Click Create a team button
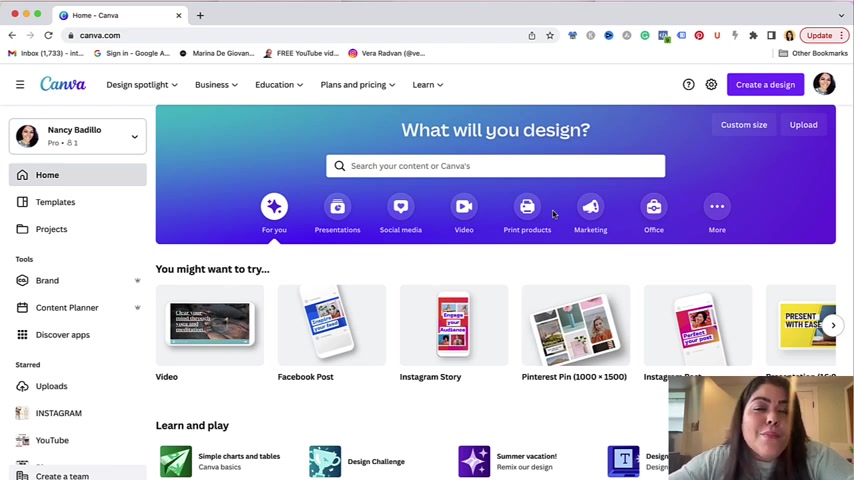854x480 pixels. pyautogui.click(x=77, y=475)
